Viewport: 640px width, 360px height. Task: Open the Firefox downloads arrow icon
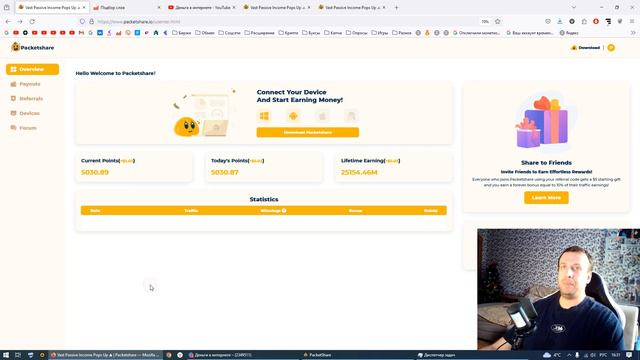tap(560, 22)
